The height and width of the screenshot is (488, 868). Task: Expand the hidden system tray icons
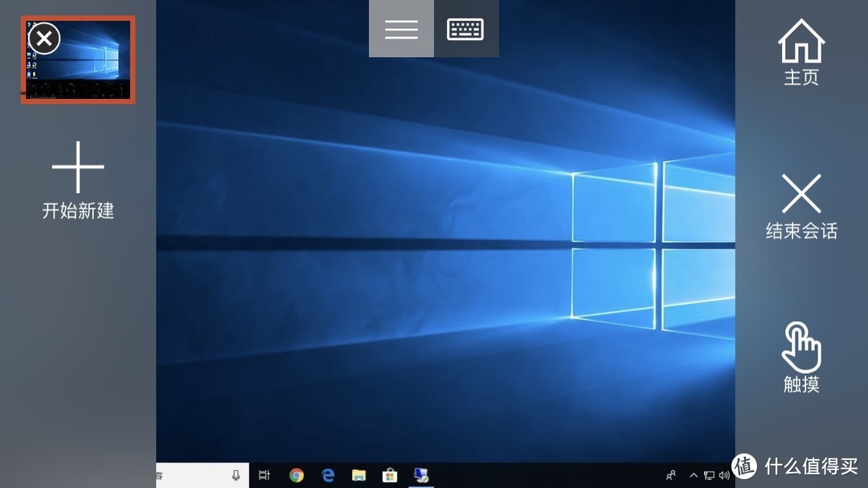coord(694,475)
